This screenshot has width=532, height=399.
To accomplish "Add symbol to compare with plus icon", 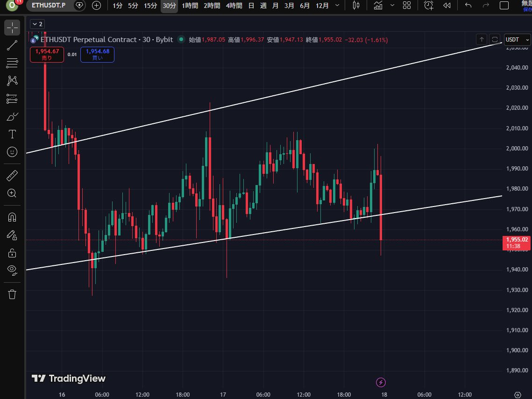I will (x=96, y=6).
